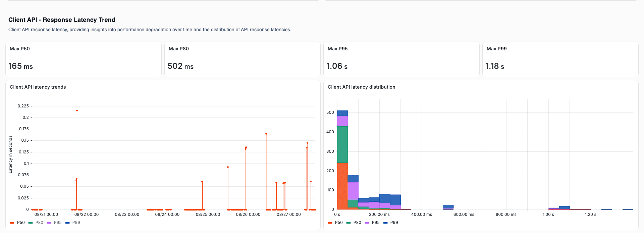Screen dimensions: 644x233
Task: Click the Latency in seconds axis title
Action: coord(10,154)
